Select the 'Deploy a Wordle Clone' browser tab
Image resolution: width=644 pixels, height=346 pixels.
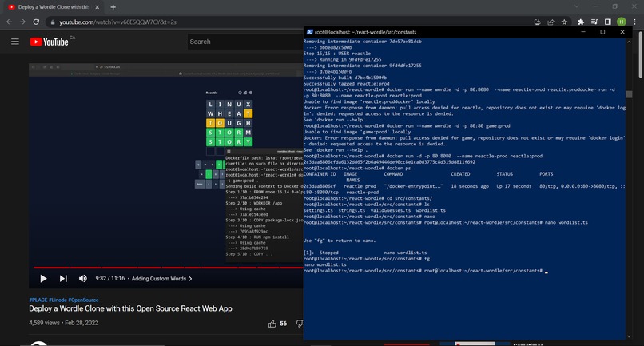click(53, 7)
